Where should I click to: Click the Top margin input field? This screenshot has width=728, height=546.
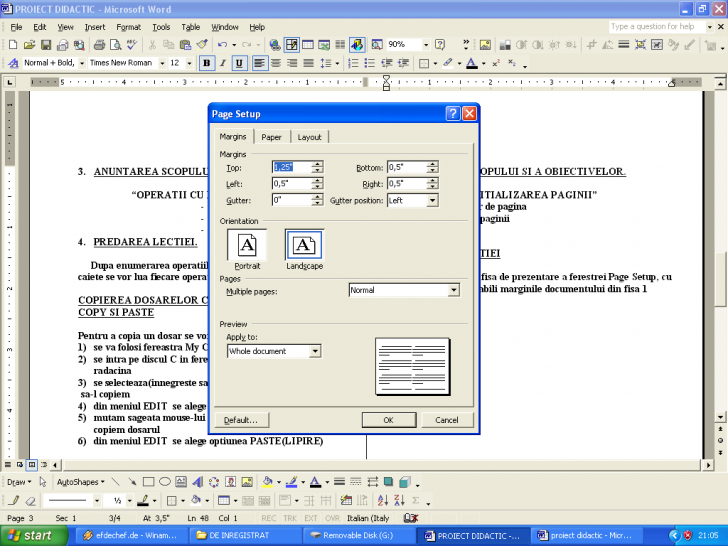tap(291, 168)
